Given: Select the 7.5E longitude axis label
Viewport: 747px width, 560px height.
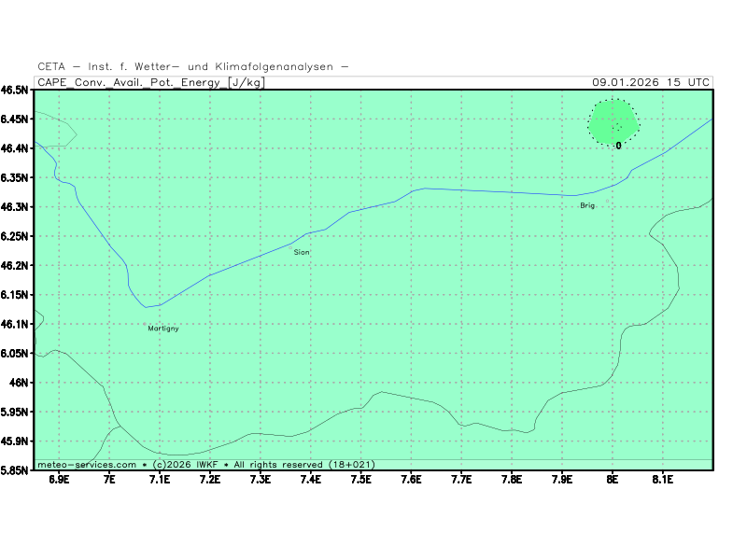Looking at the screenshot, I should click(361, 480).
